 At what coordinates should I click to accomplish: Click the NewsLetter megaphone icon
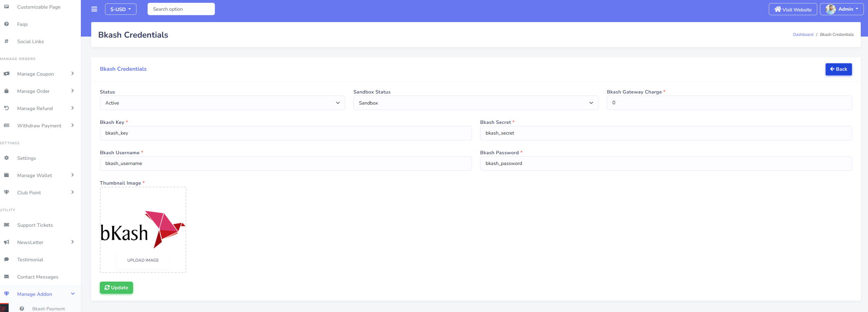pyautogui.click(x=7, y=242)
